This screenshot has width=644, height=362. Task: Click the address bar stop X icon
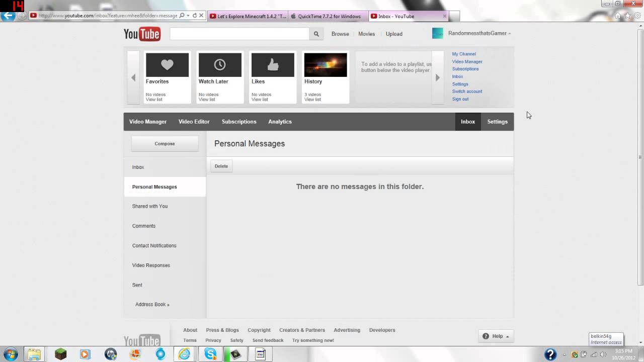201,16
